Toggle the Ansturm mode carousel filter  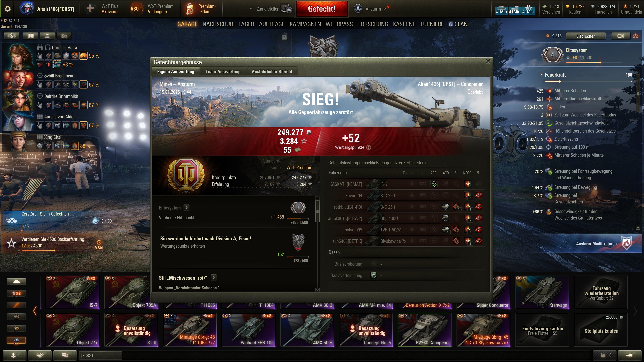coord(16,340)
